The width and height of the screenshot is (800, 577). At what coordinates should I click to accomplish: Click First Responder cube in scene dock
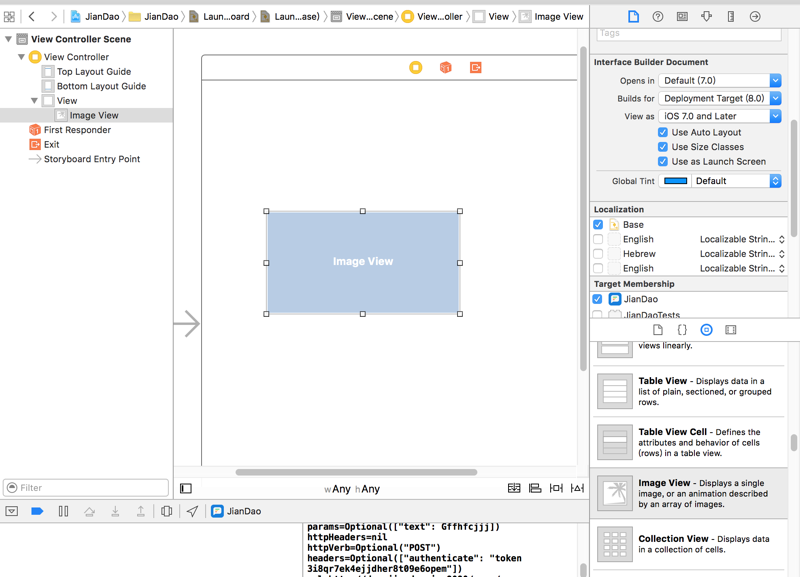[x=445, y=67]
